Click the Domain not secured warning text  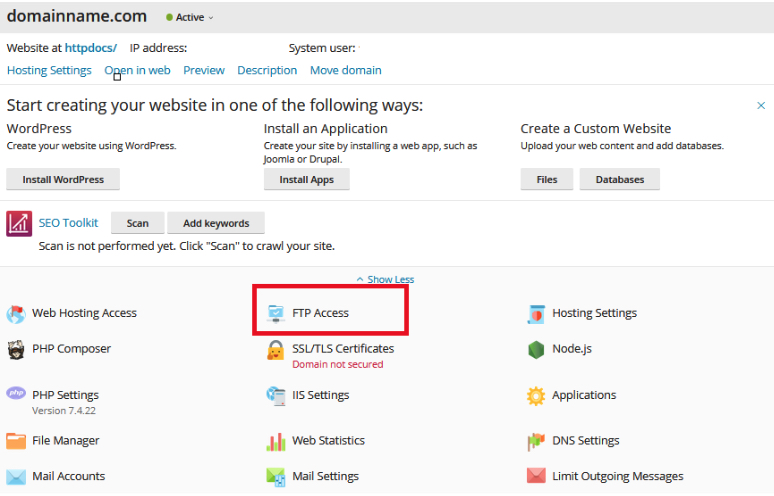tap(338, 365)
